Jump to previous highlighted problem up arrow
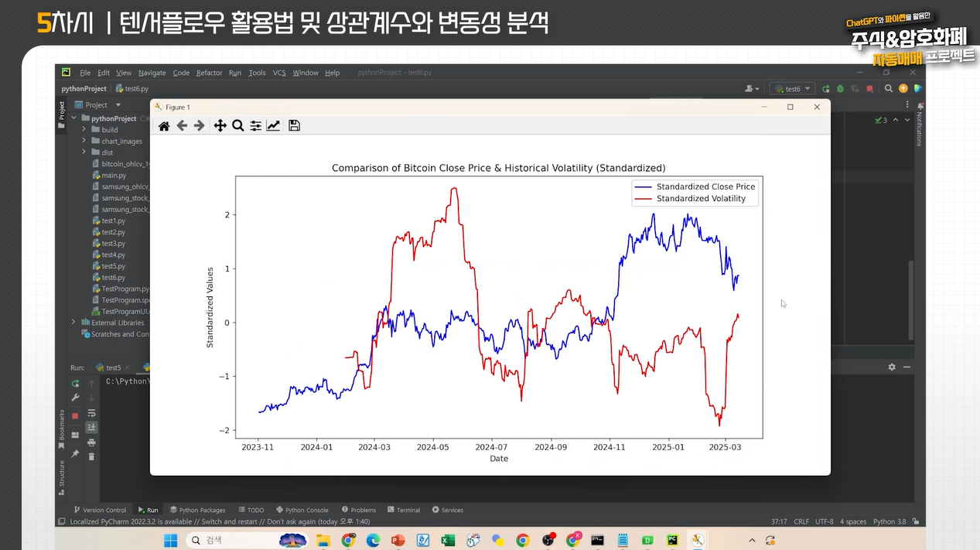The width and height of the screenshot is (980, 550). pyautogui.click(x=896, y=120)
